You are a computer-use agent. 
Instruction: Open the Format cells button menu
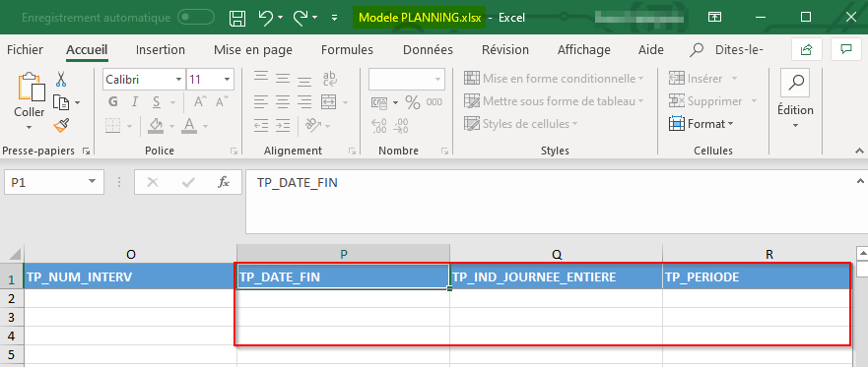click(x=701, y=124)
